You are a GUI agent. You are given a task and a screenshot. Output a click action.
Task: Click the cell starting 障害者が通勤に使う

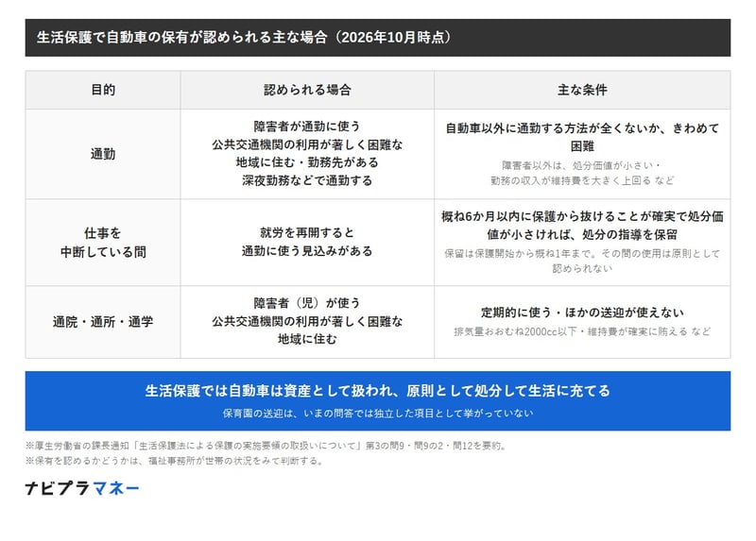click(x=307, y=154)
